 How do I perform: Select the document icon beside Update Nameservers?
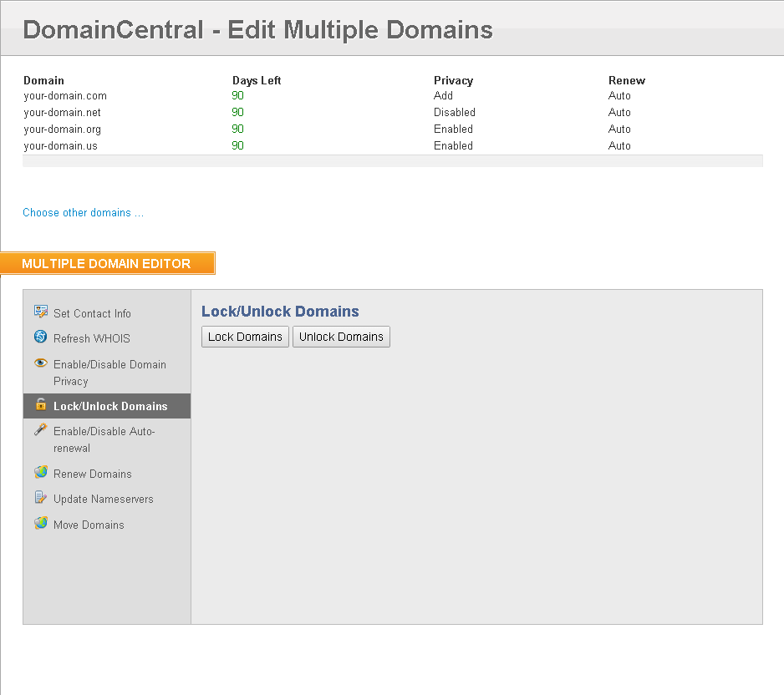click(40, 498)
